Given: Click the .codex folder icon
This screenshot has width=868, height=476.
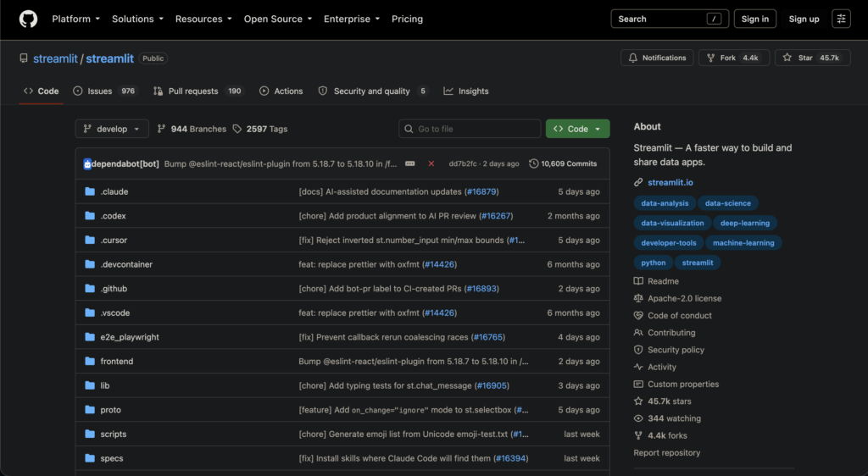Looking at the screenshot, I should coord(90,216).
